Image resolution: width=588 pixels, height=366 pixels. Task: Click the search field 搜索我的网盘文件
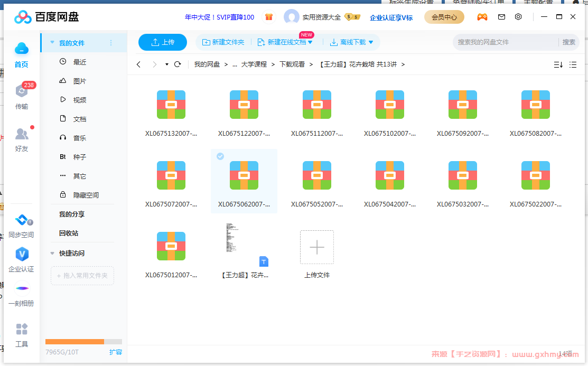(506, 42)
